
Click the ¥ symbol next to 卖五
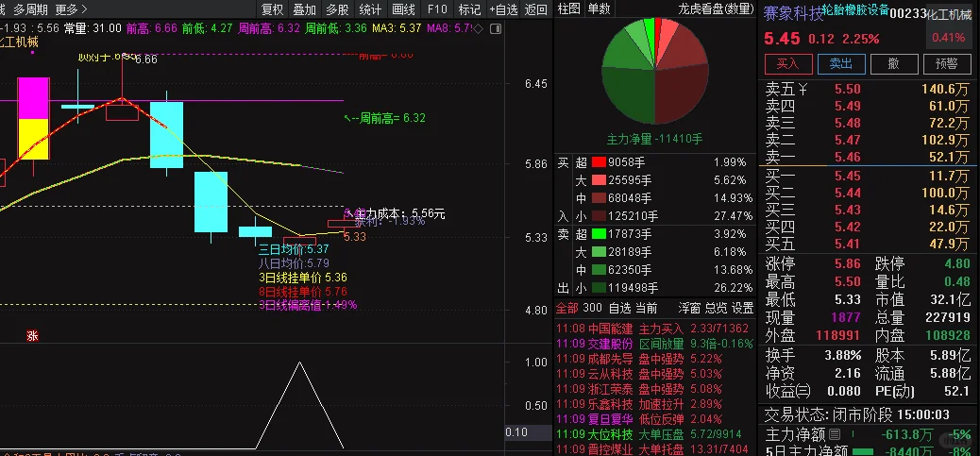(x=802, y=90)
